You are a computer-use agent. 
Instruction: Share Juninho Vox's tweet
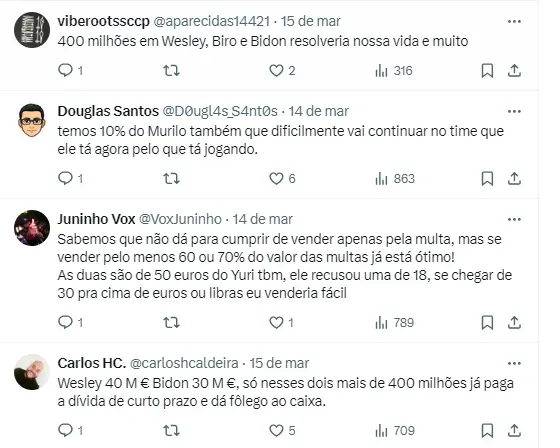pos(514,323)
